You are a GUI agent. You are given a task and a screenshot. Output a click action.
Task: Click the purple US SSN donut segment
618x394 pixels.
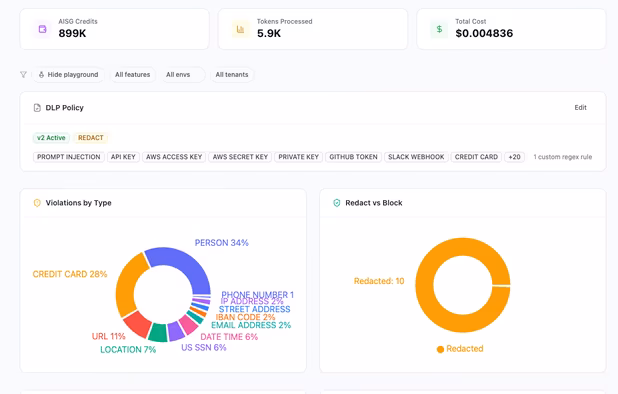[x=176, y=330]
